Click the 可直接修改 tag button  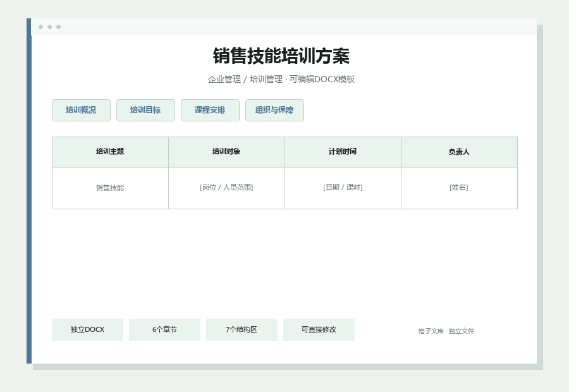pos(319,329)
